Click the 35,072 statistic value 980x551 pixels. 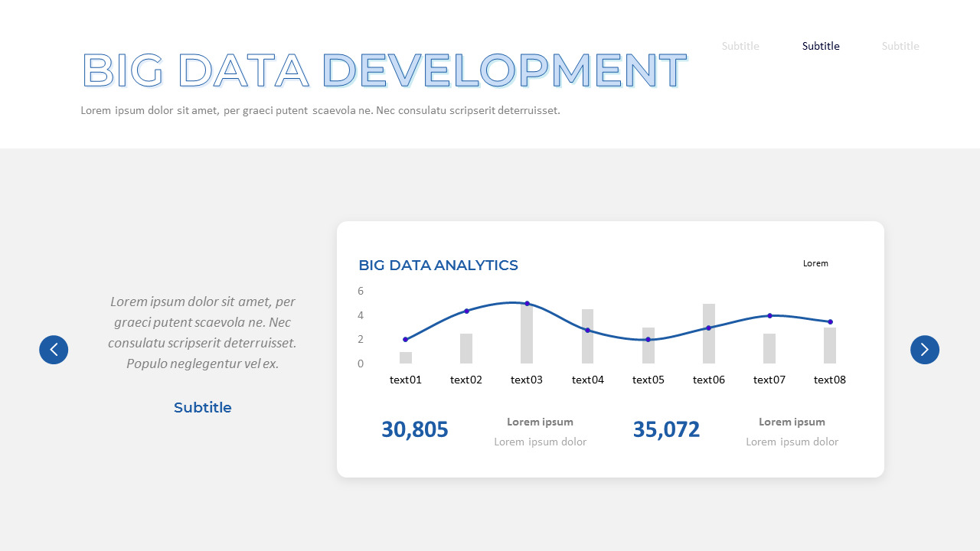click(x=666, y=429)
